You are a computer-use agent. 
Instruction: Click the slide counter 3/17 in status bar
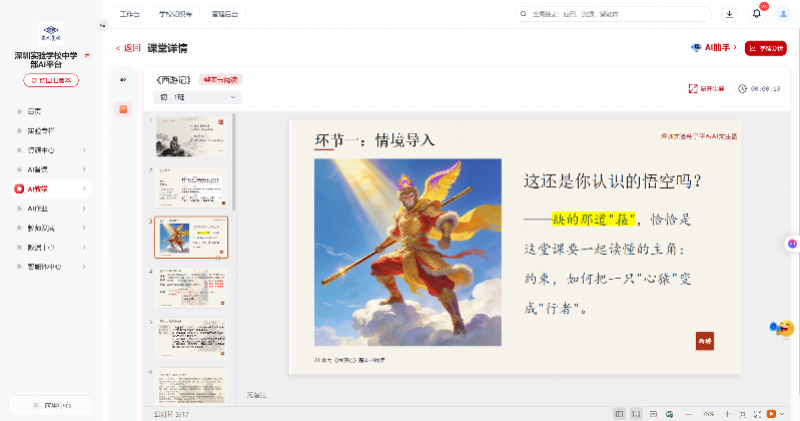coord(171,414)
